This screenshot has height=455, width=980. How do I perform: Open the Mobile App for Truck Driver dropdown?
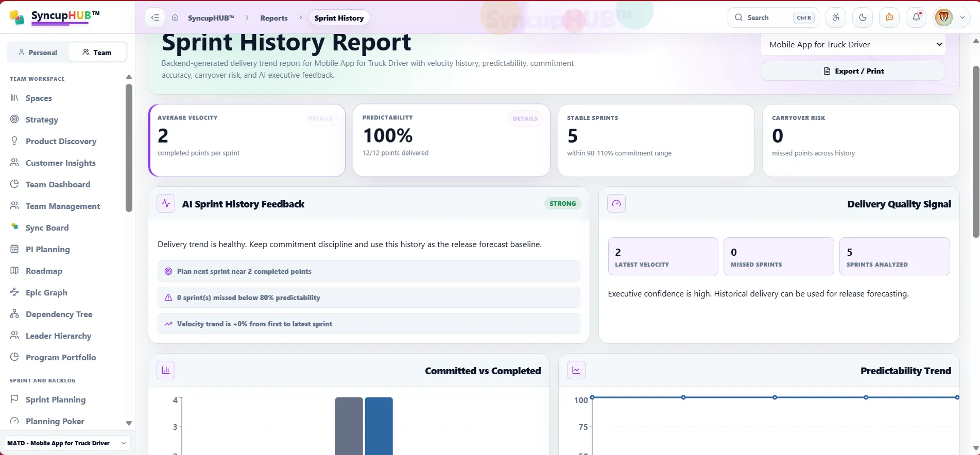(x=853, y=45)
